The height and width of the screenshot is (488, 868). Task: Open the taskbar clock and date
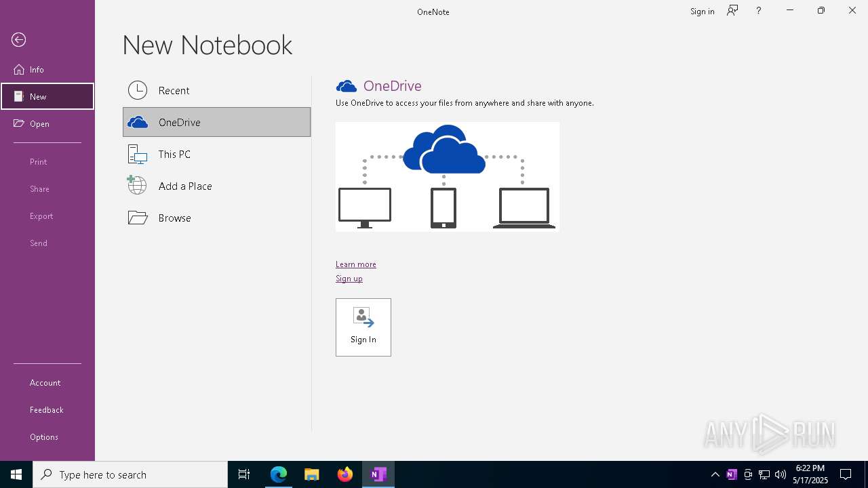coord(810,474)
